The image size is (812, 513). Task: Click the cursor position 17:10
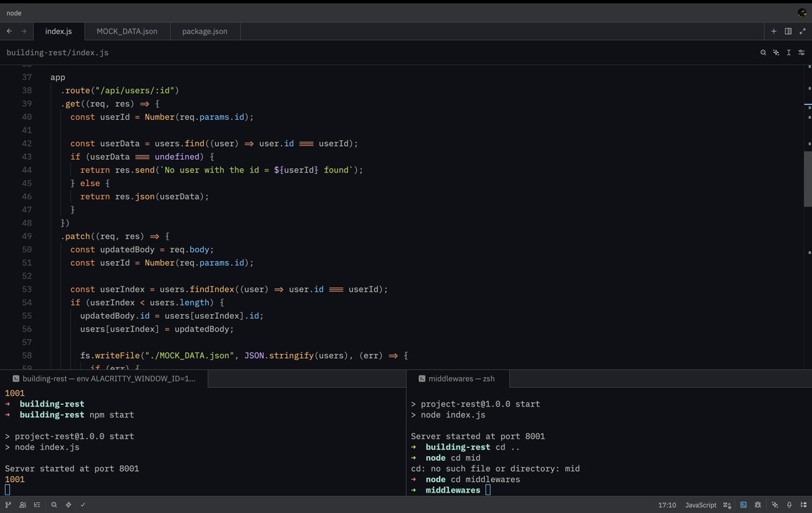click(667, 505)
